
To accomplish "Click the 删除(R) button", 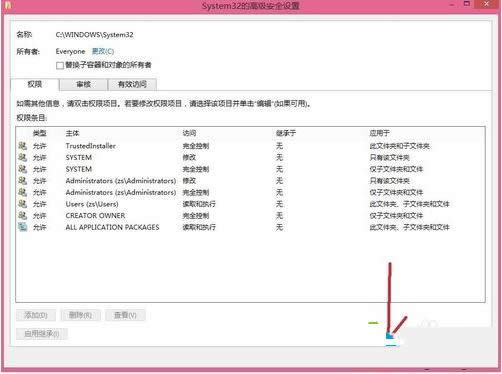I will [80, 315].
